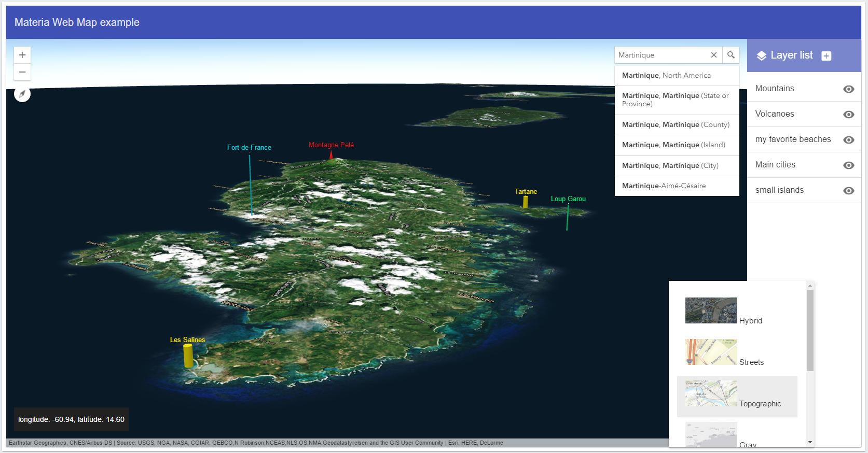Select the Fort-de-France city label
This screenshot has height=453, width=868.
(x=249, y=148)
